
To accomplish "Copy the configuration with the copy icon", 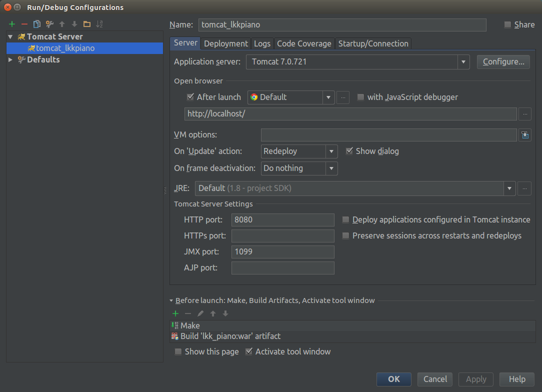I will pyautogui.click(x=37, y=24).
